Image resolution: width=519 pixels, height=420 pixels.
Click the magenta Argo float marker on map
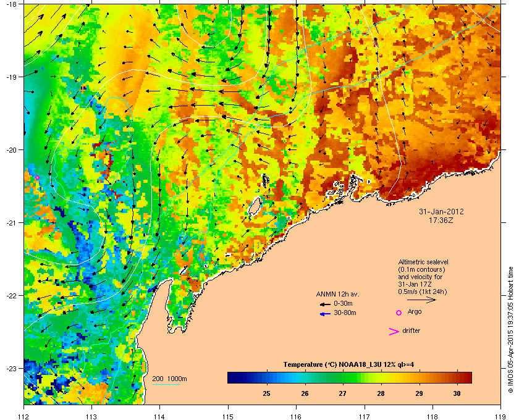click(x=38, y=178)
